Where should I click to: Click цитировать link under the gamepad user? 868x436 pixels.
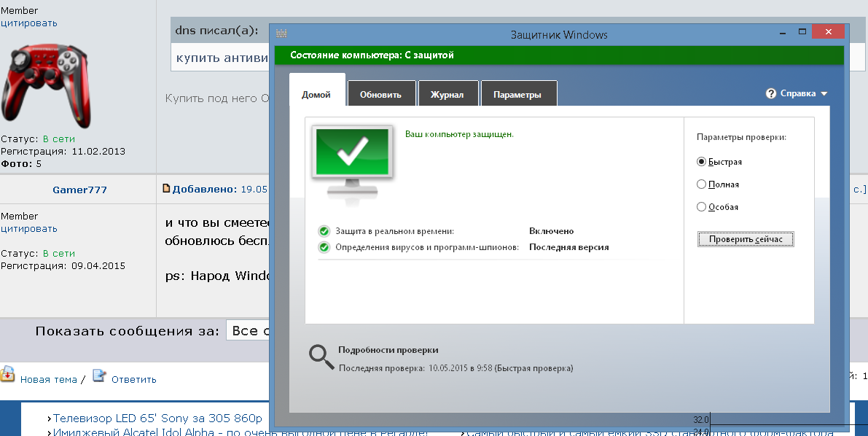[x=28, y=23]
